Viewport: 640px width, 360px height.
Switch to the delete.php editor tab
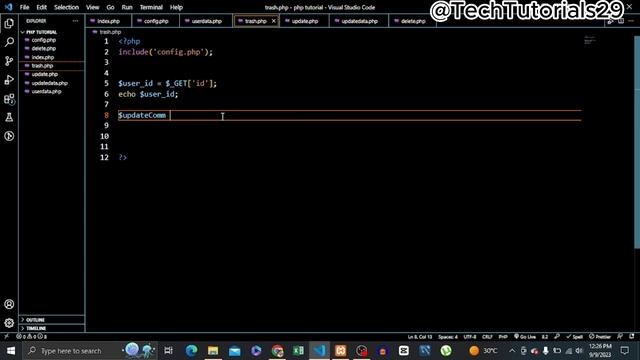[413, 21]
